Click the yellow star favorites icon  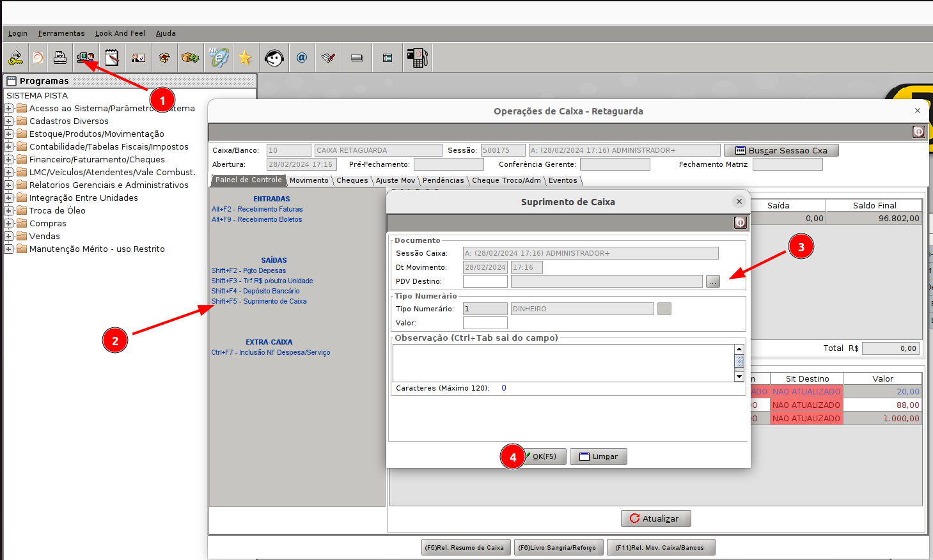245,58
